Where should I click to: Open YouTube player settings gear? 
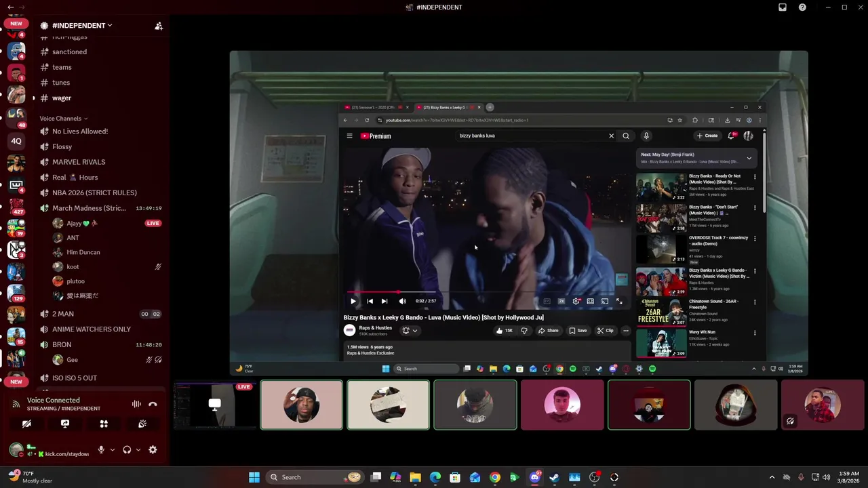(576, 301)
